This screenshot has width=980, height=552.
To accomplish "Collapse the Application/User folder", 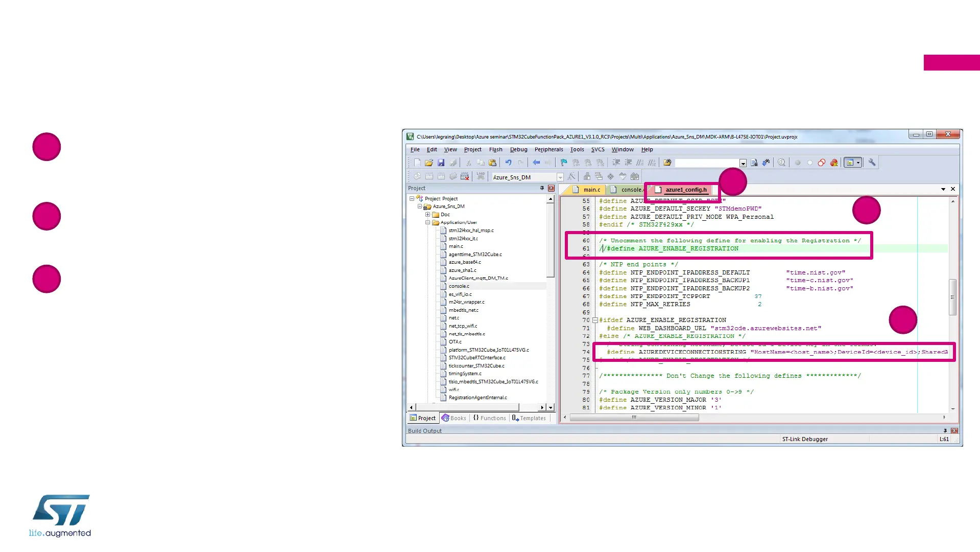I will click(427, 222).
